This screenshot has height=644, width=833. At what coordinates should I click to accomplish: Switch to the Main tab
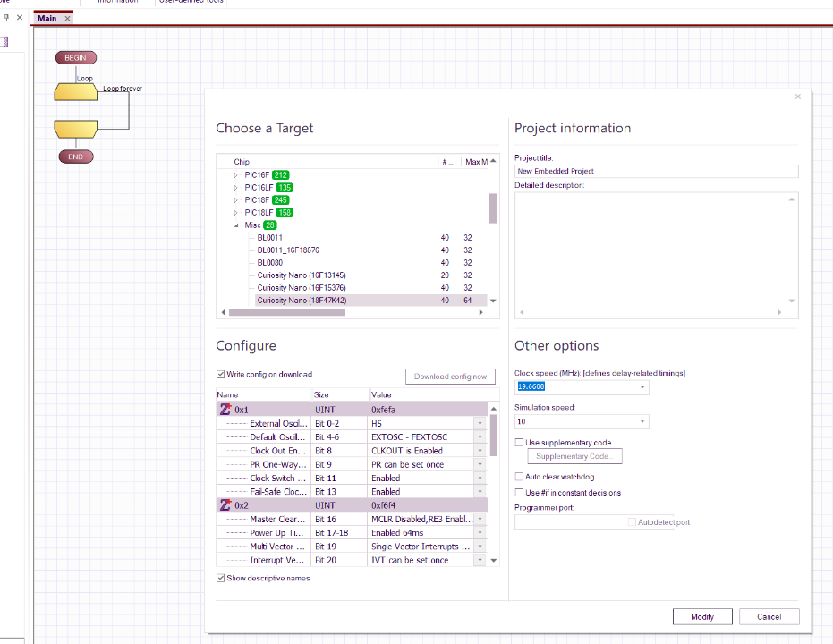pyautogui.click(x=47, y=19)
